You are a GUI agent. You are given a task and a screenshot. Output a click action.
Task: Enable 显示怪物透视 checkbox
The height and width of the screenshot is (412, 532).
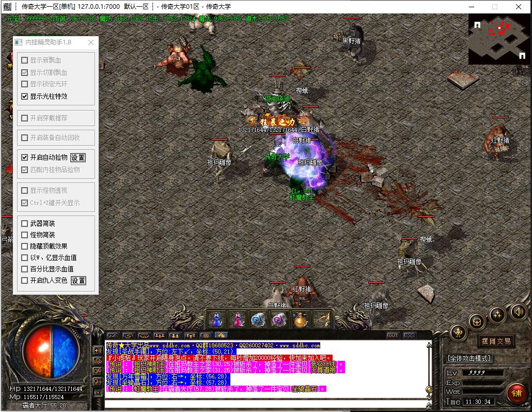point(24,191)
